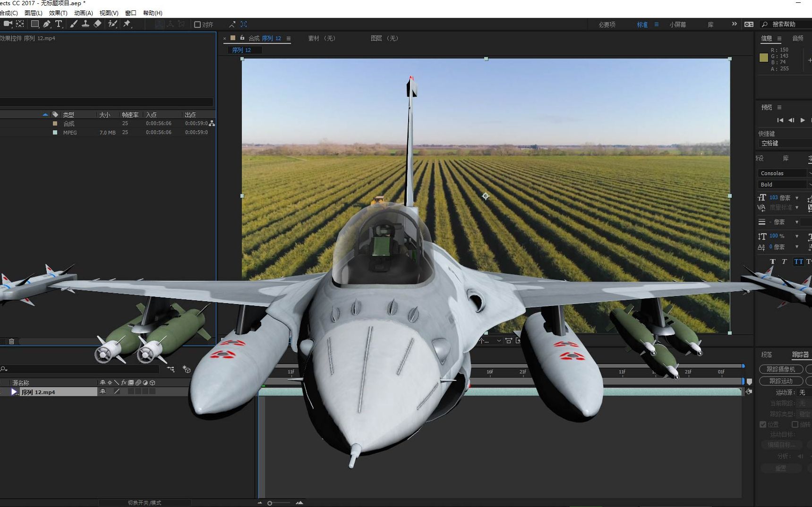Select the Pan Behind anchor point tool
Image resolution: width=812 pixels, height=507 pixels.
click(x=20, y=24)
